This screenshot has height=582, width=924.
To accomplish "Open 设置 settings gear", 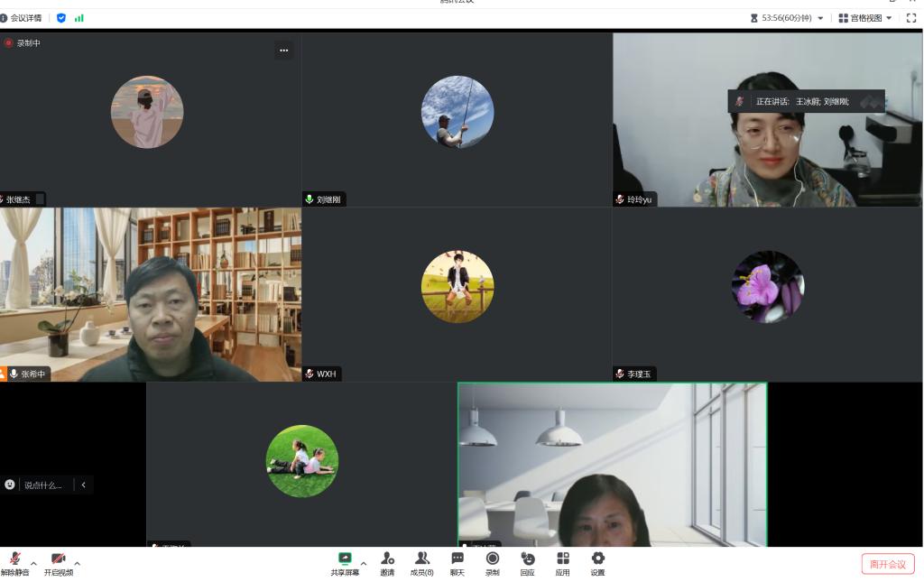I will (597, 564).
